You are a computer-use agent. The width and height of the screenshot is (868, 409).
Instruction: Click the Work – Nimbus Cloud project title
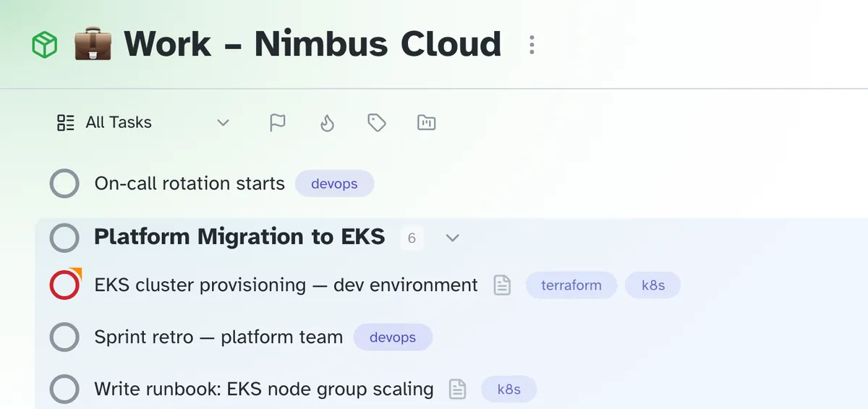coord(312,44)
